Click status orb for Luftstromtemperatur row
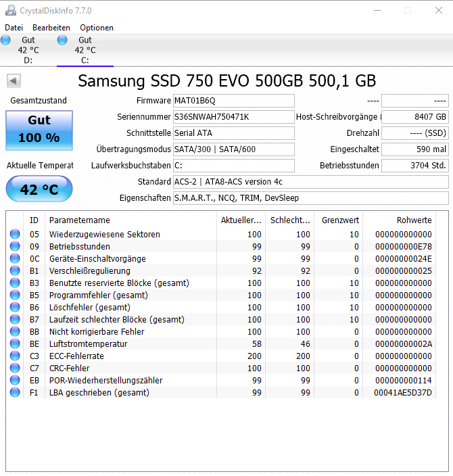The height and width of the screenshot is (476, 453). pyautogui.click(x=15, y=343)
